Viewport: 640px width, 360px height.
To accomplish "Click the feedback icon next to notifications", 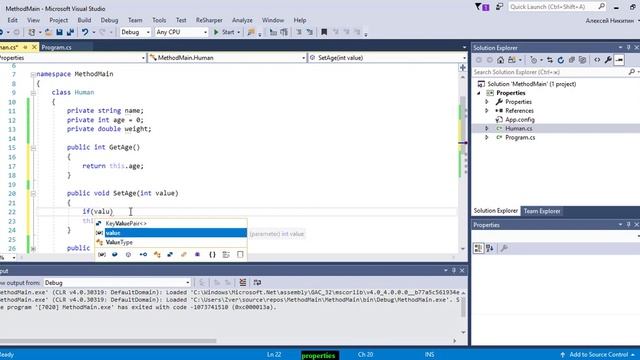I will click(x=499, y=7).
